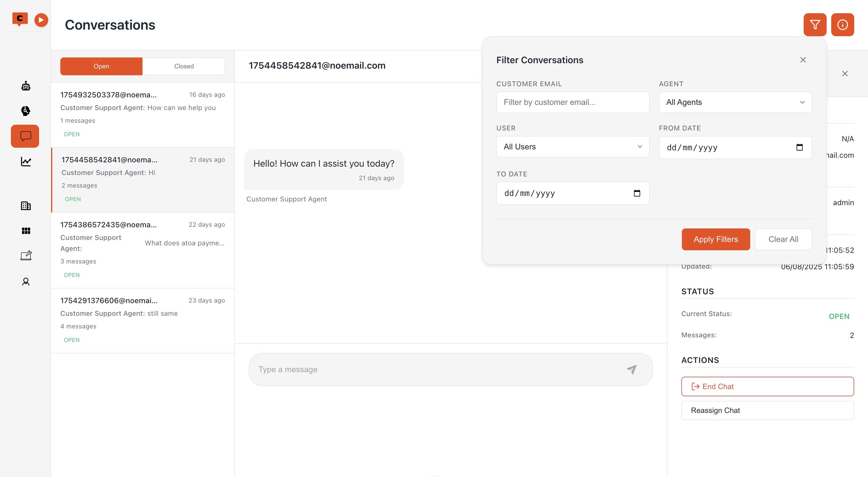Image resolution: width=868 pixels, height=477 pixels.
Task: Select the laptop tools icon in sidebar
Action: (26, 255)
